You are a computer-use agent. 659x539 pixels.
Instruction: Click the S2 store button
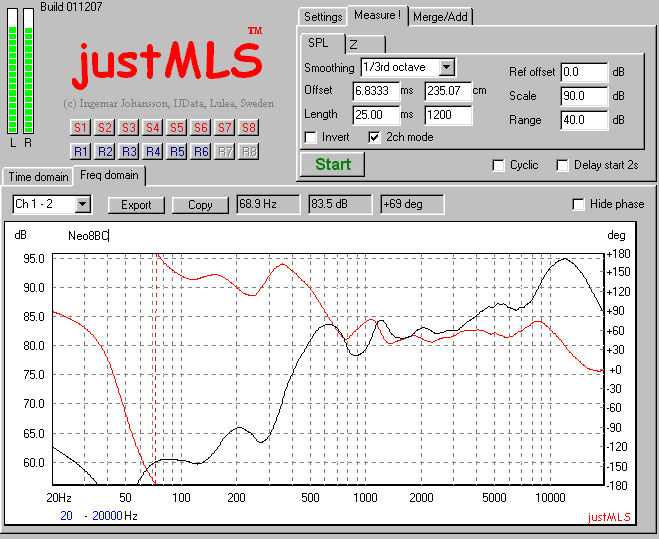pos(104,127)
